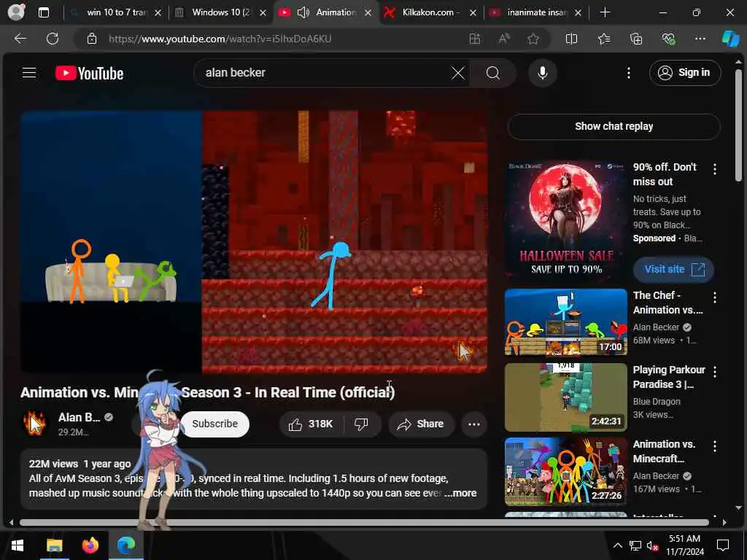Viewport: 747px width, 560px height.
Task: Open the Favorites list
Action: point(603,39)
